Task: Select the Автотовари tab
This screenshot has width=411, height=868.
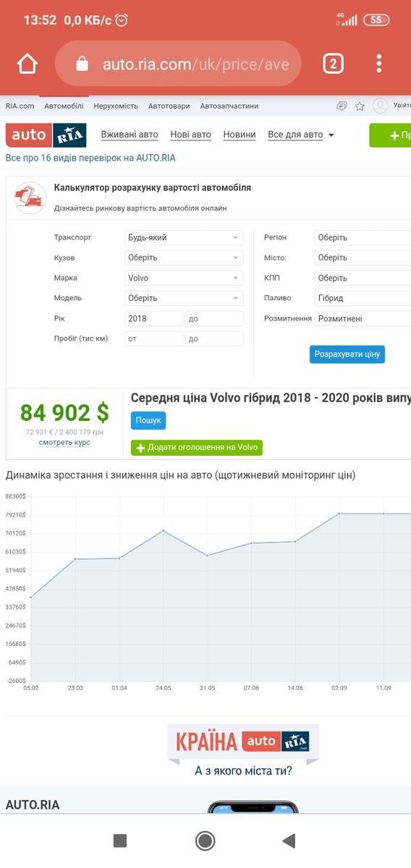Action: pyautogui.click(x=169, y=106)
